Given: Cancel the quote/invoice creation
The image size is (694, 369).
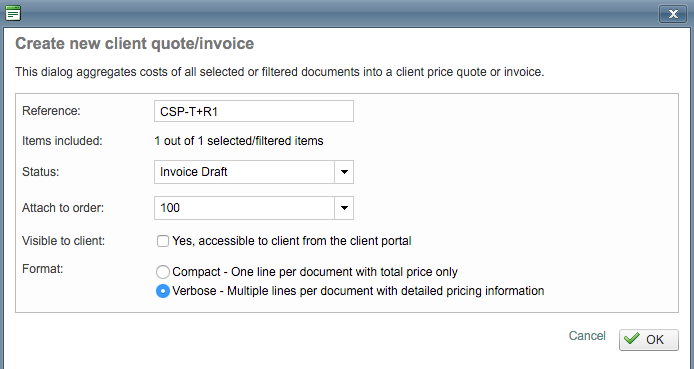Looking at the screenshot, I should pos(587,336).
